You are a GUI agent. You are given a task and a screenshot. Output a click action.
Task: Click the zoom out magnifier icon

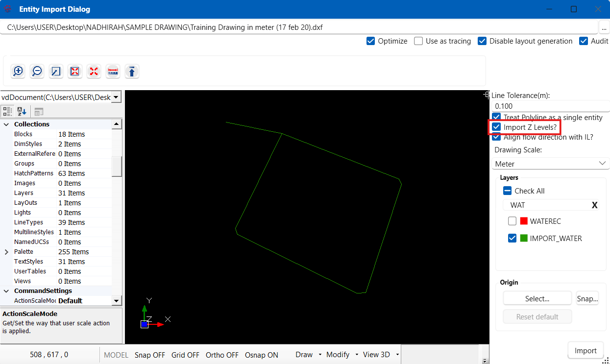click(x=37, y=72)
